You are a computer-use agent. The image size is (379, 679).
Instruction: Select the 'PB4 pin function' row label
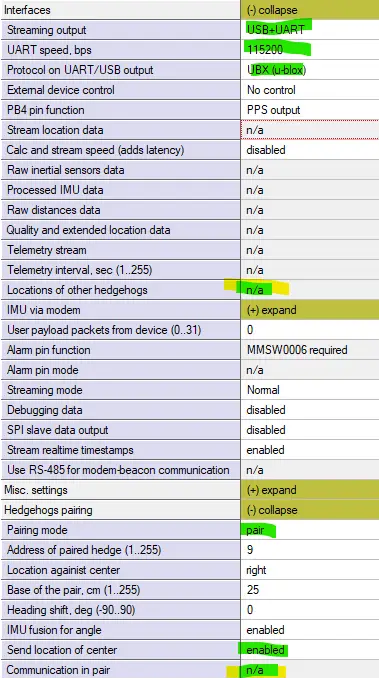[45, 110]
